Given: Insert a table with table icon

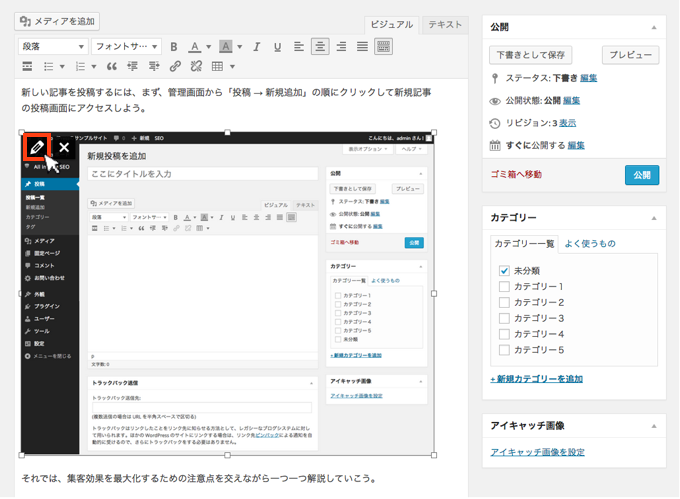Looking at the screenshot, I should (217, 66).
